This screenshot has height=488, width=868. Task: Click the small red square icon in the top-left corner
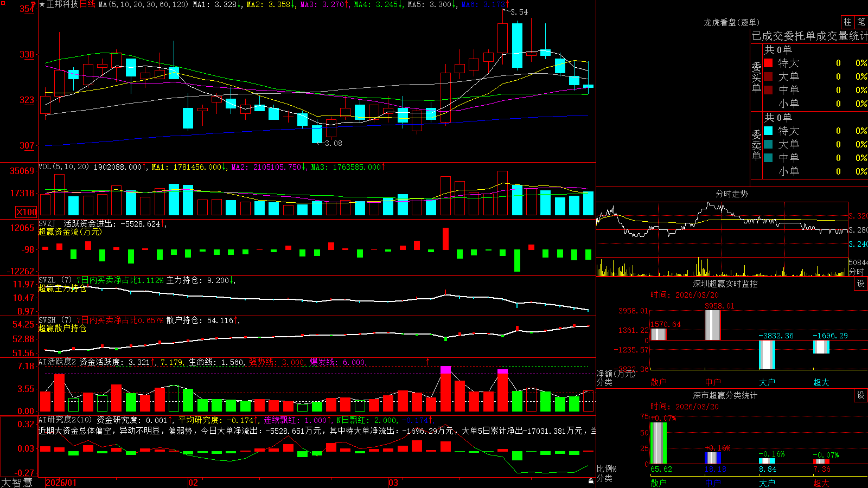[3, 3]
